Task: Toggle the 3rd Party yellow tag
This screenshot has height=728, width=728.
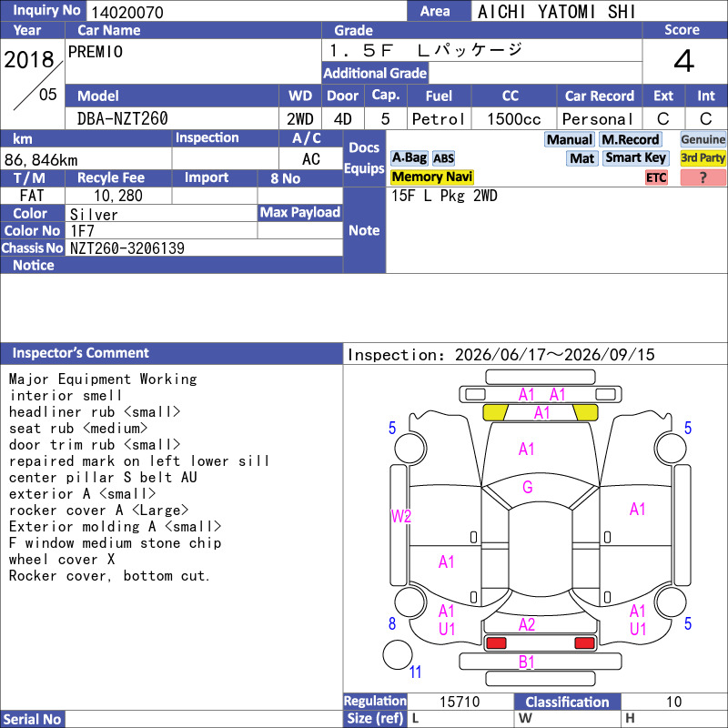Action: click(703, 158)
